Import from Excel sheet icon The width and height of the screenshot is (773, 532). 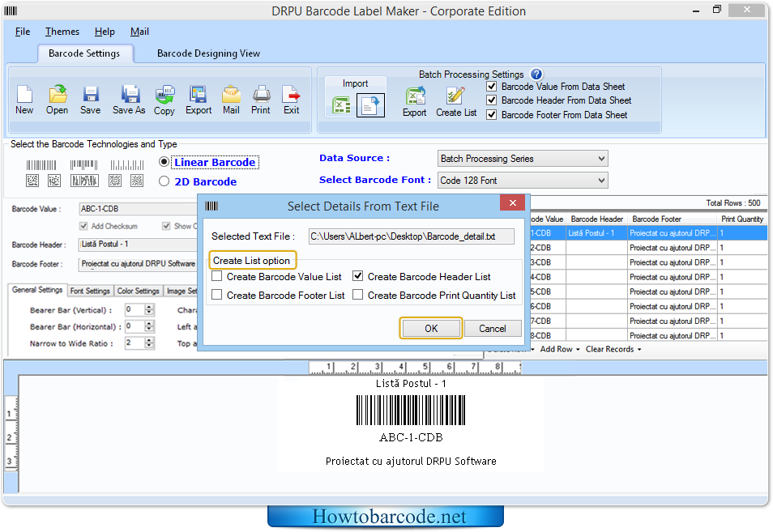pos(341,105)
